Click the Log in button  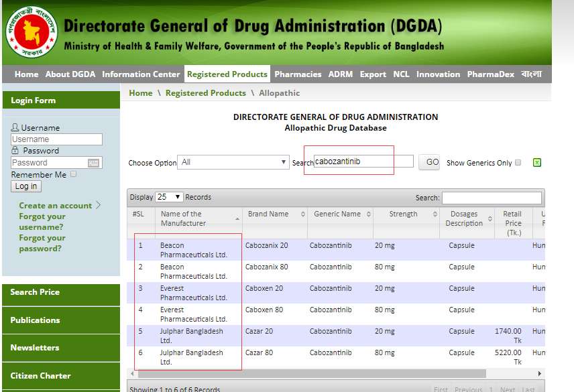[x=26, y=186]
